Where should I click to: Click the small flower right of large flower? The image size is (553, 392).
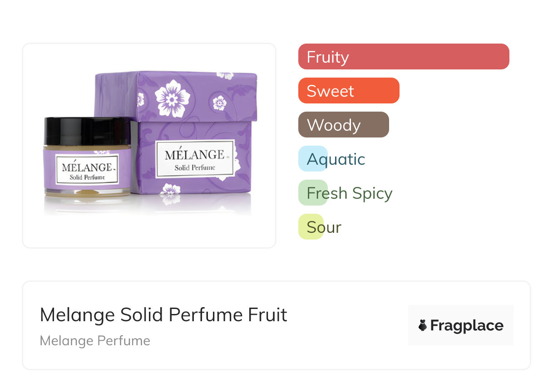tap(219, 103)
